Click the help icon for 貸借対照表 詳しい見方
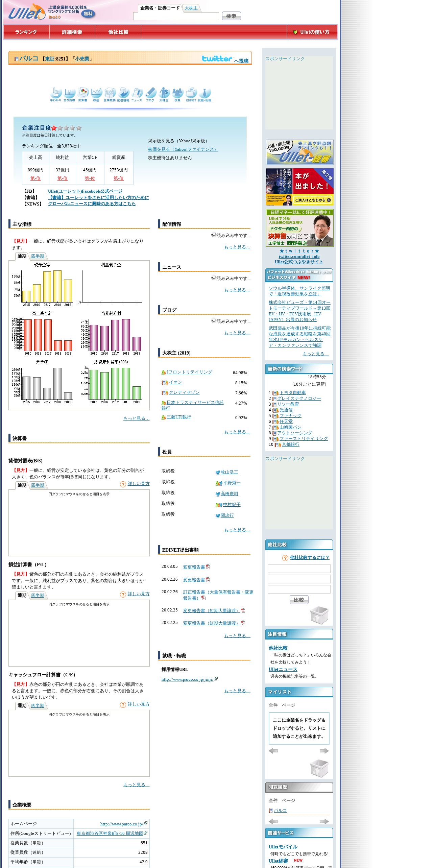The width and height of the screenshot is (434, 868). 123,484
